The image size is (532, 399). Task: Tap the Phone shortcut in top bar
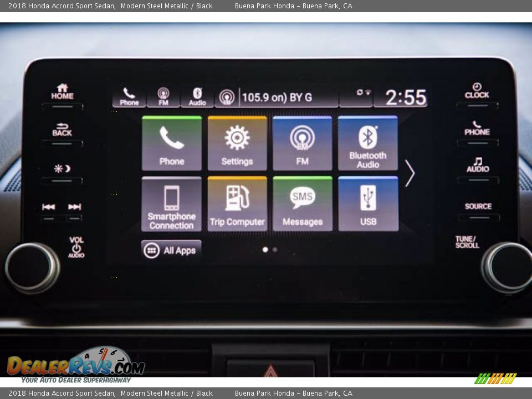pos(129,97)
